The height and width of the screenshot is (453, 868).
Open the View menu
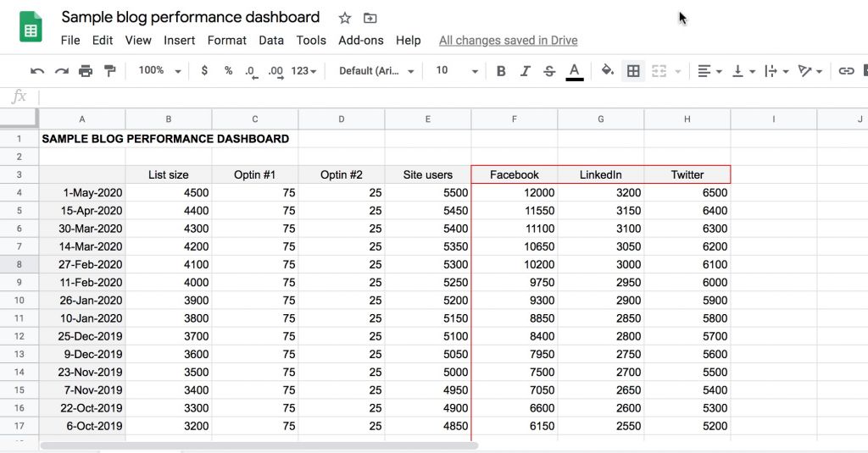[138, 41]
